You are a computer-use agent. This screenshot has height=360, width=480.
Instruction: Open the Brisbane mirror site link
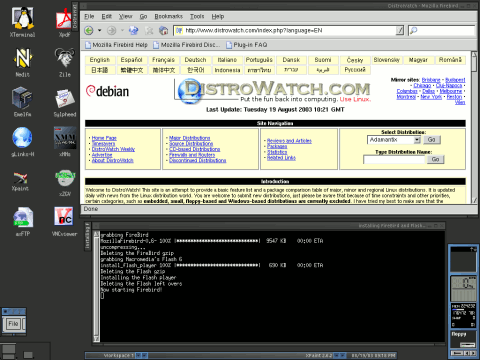431,80
